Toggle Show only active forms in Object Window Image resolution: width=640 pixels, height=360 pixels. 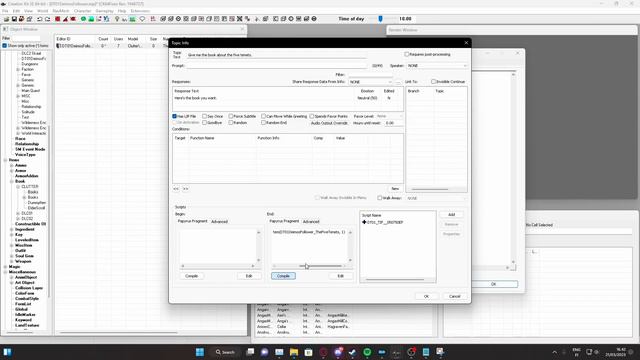5,46
